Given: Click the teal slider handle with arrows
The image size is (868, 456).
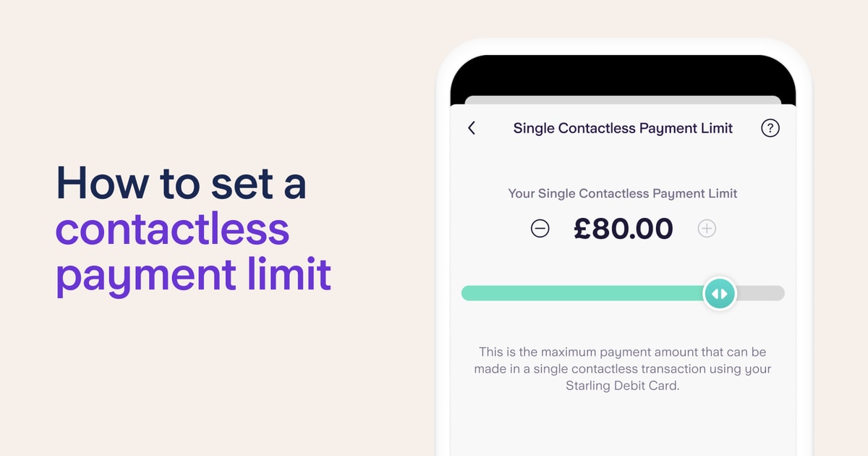Looking at the screenshot, I should [720, 294].
